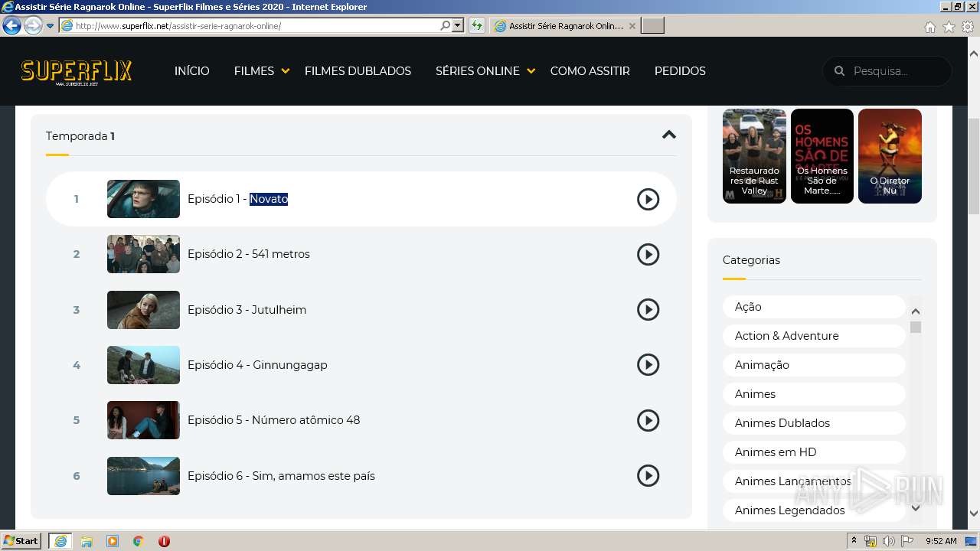Viewport: 980px width, 551px height.
Task: Select the Action & Adventure category
Action: pyautogui.click(x=814, y=336)
